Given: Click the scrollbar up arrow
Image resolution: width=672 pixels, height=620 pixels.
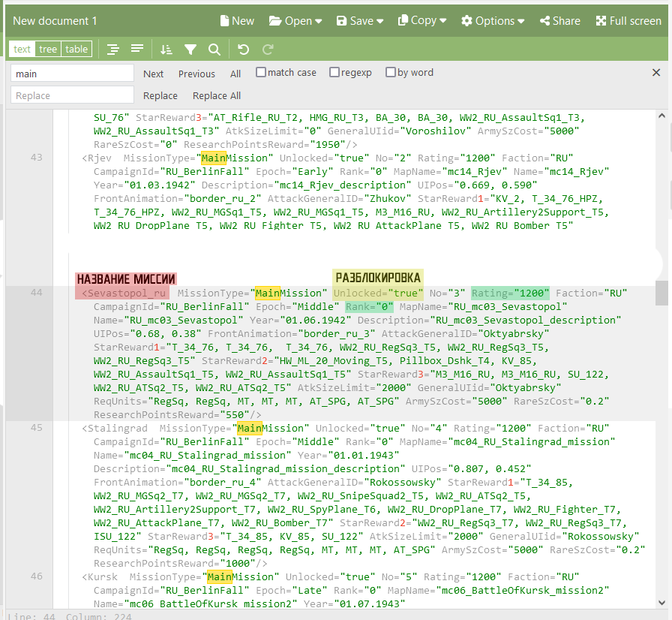Looking at the screenshot, I should tap(661, 116).
